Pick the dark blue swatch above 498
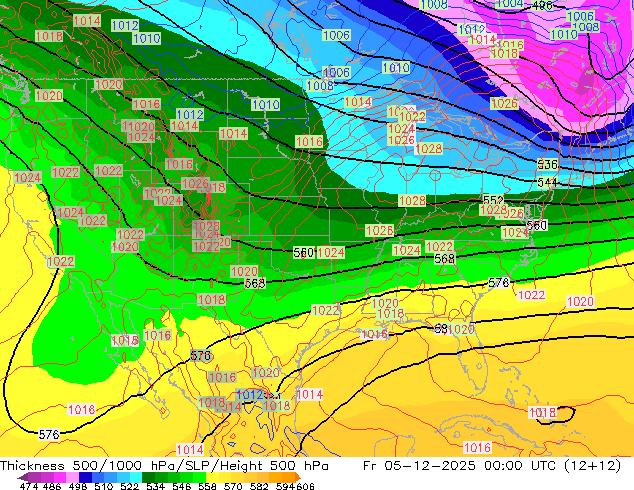Image resolution: width=634 pixels, height=490 pixels. pyautogui.click(x=85, y=478)
